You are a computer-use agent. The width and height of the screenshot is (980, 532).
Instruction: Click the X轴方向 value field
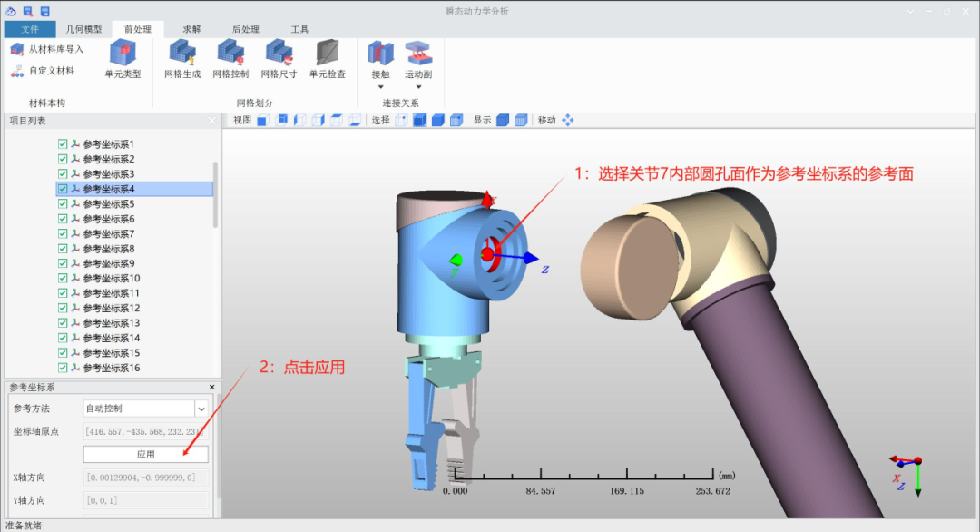pyautogui.click(x=145, y=478)
